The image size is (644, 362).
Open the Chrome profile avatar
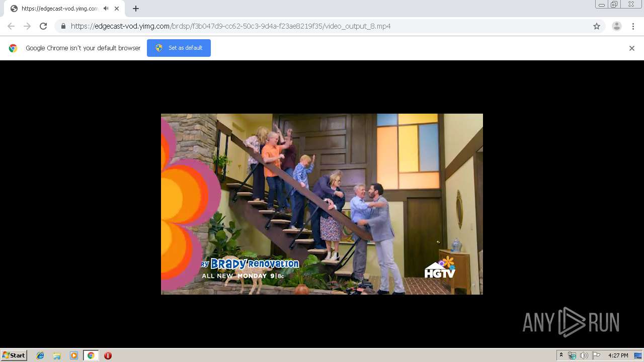tap(617, 26)
